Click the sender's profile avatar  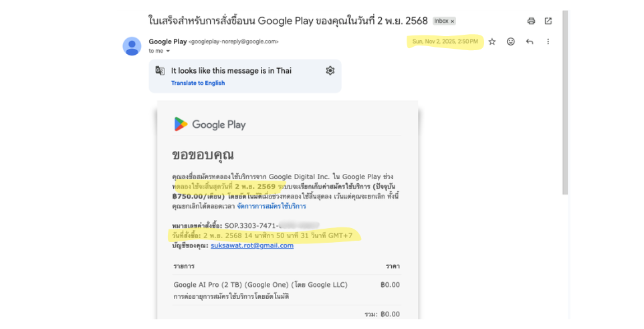pyautogui.click(x=132, y=46)
